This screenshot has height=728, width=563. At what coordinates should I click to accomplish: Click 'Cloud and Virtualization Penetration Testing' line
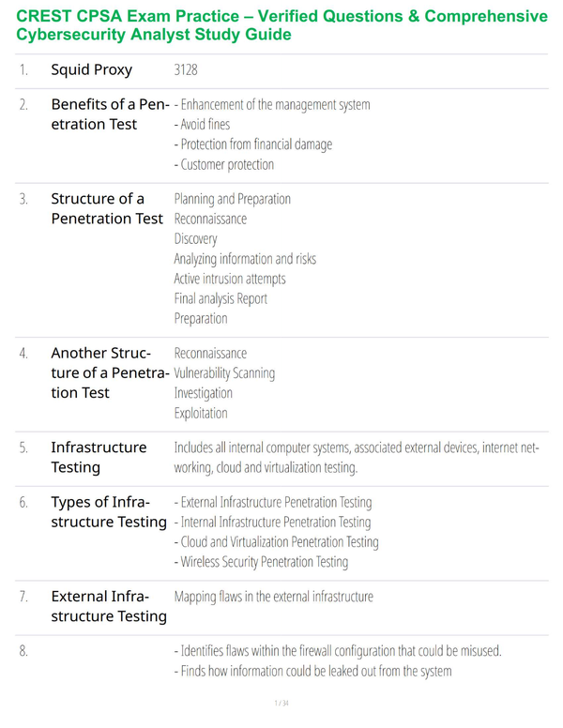[277, 542]
